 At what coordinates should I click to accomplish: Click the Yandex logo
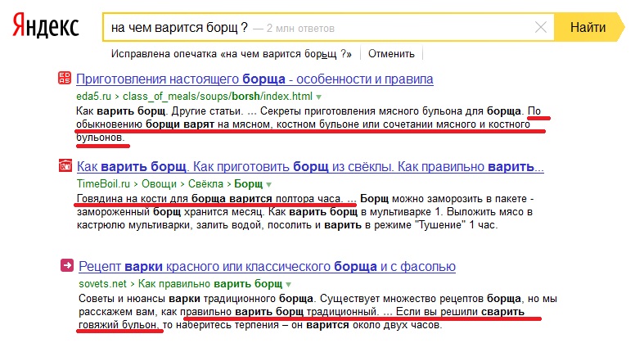click(x=45, y=27)
